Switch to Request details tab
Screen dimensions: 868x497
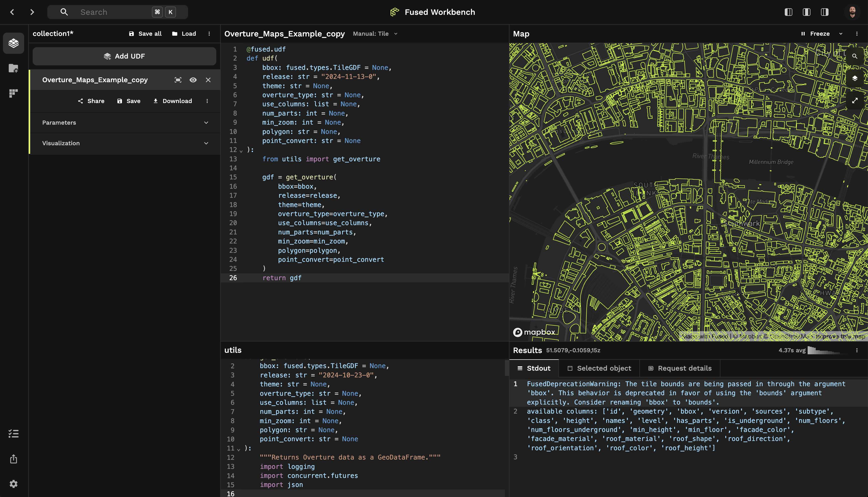pos(680,368)
